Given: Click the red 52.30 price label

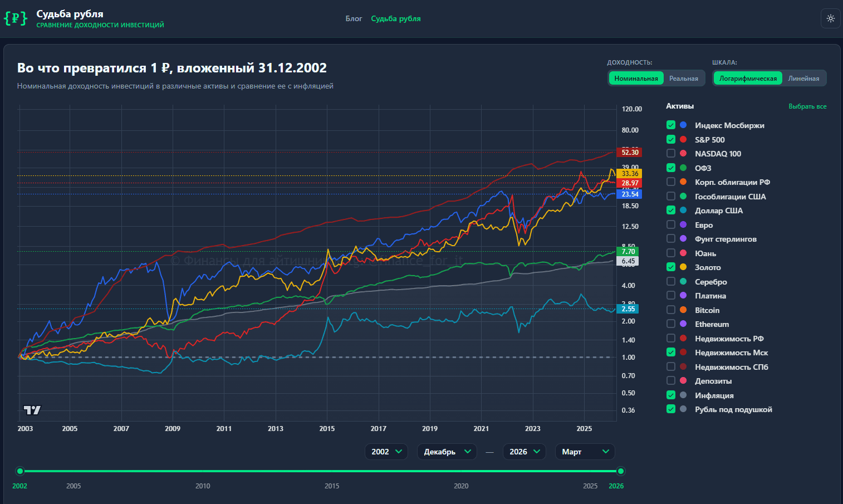Looking at the screenshot, I should tap(629, 153).
